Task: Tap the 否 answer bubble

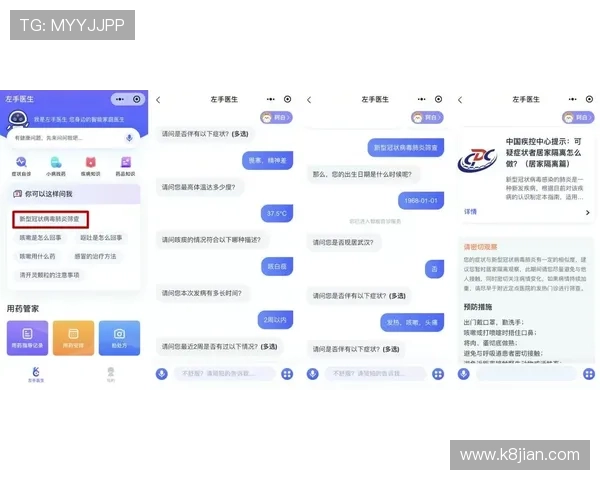Action: coord(434,269)
